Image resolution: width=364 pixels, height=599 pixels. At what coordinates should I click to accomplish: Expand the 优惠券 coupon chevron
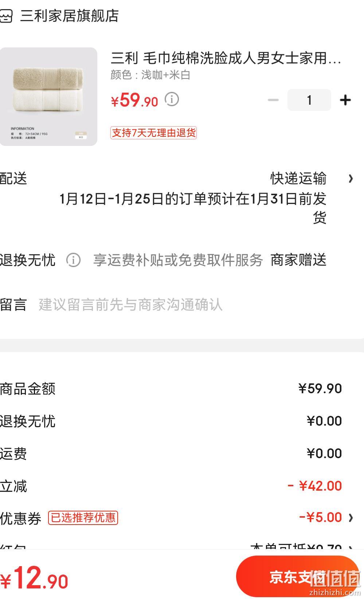coord(351,518)
